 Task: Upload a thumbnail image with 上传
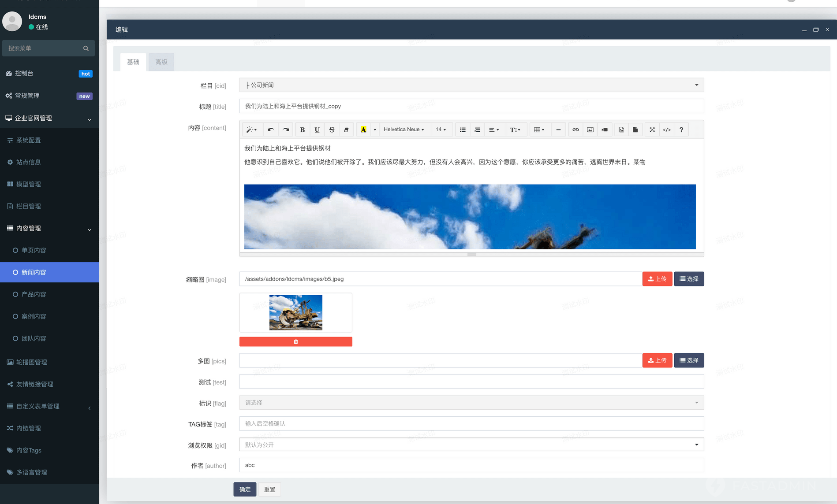[657, 279]
